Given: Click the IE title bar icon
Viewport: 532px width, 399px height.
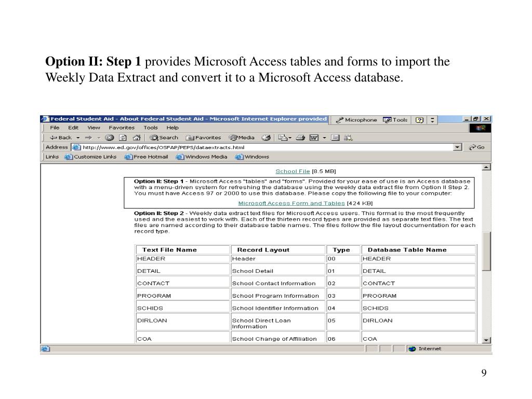Looking at the screenshot, I should (x=45, y=119).
